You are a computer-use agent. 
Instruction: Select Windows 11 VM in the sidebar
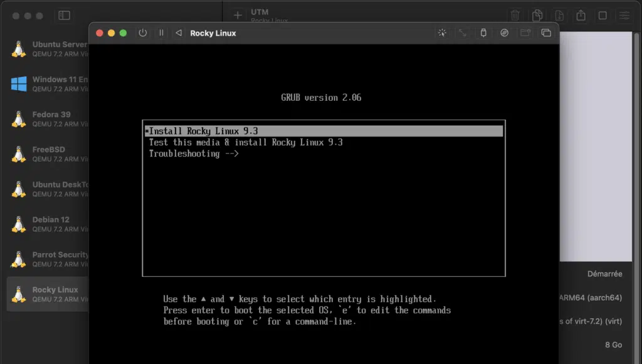48,84
